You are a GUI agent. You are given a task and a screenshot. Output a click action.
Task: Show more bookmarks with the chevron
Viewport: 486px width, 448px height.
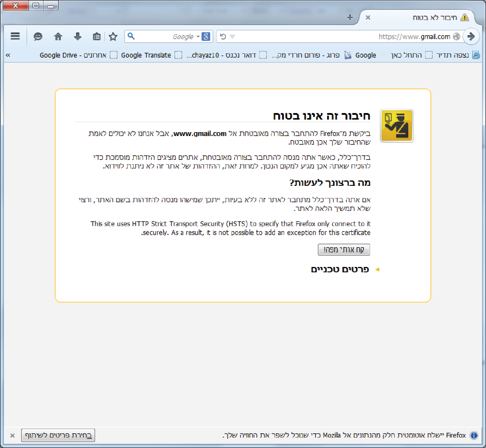(8, 55)
